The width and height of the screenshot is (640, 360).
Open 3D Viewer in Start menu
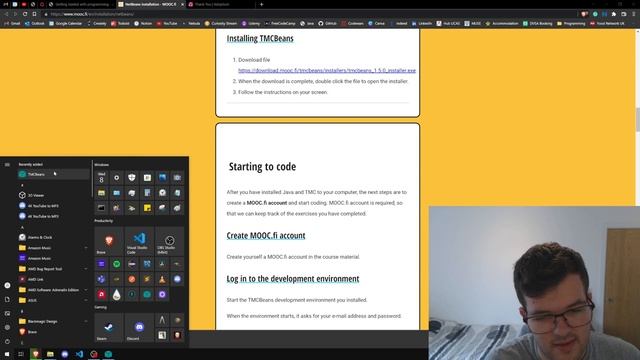click(x=53, y=195)
